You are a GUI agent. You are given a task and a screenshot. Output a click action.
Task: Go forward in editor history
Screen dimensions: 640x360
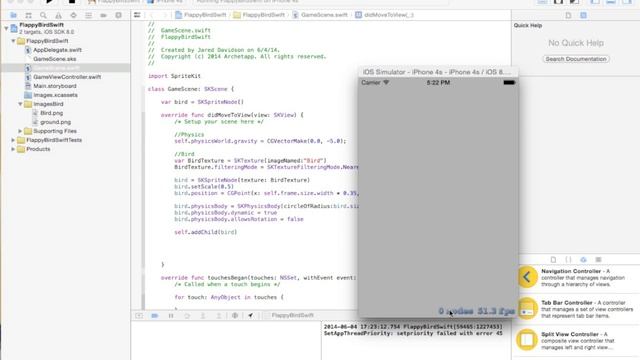pos(164,15)
